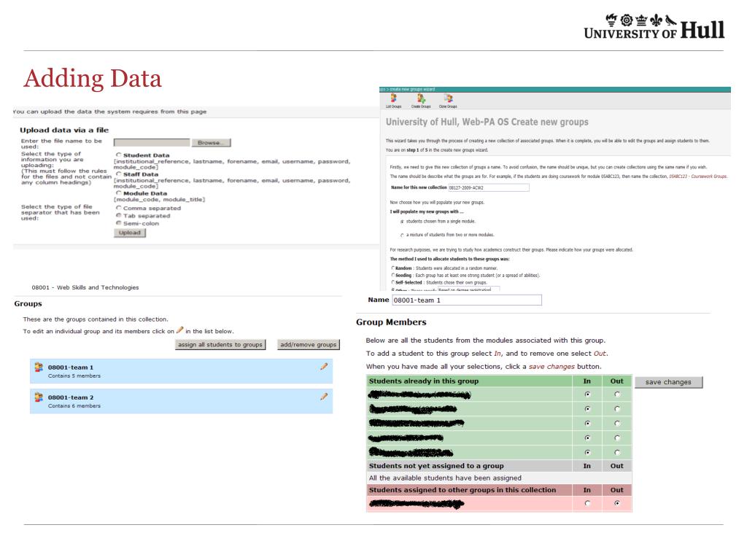Click the Upload button
Viewport: 747px width, 560px height.
(x=130, y=233)
